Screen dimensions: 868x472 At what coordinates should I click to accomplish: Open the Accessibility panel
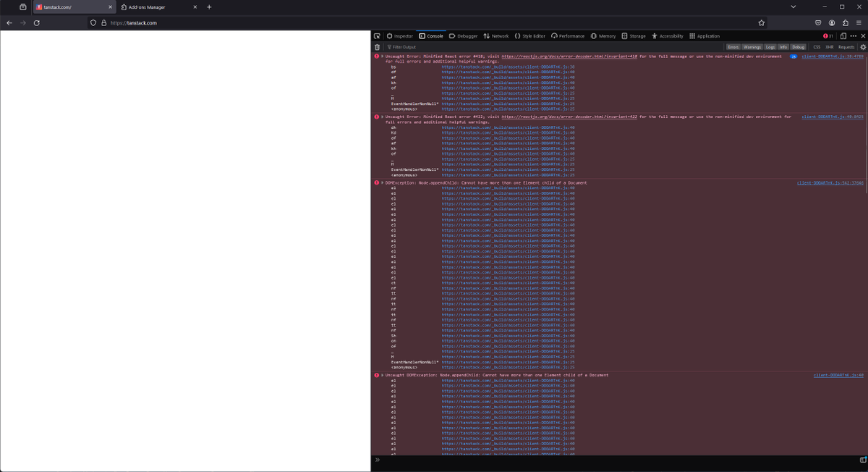click(668, 36)
